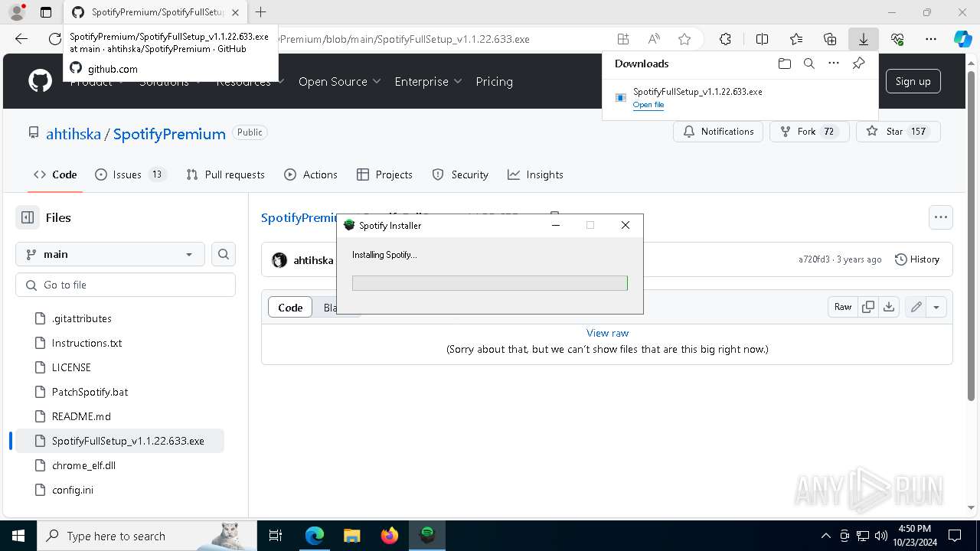Open the Spotify taskbar icon
Image resolution: width=980 pixels, height=551 pixels.
pos(427,536)
